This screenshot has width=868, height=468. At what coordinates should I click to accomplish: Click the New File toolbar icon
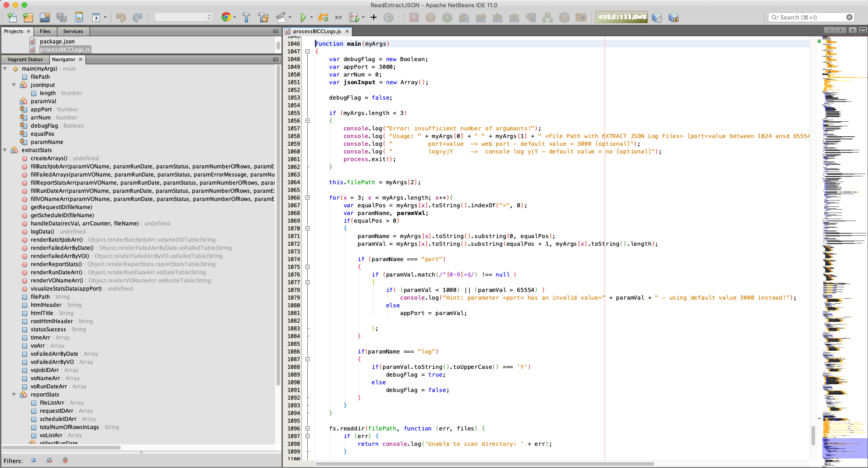pos(12,18)
